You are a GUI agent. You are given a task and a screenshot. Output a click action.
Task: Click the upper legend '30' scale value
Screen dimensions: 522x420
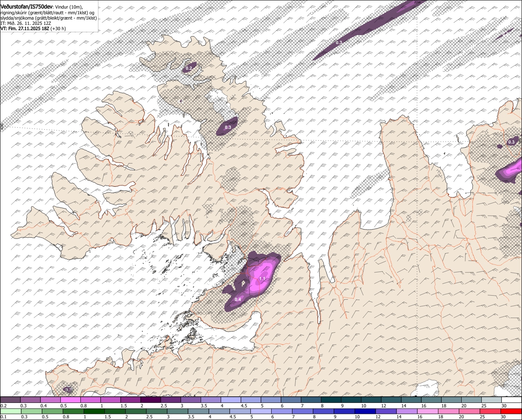[x=504, y=406]
